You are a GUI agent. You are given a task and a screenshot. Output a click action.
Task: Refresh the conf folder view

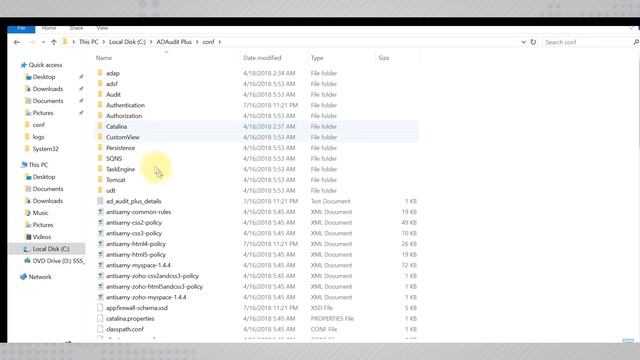533,42
